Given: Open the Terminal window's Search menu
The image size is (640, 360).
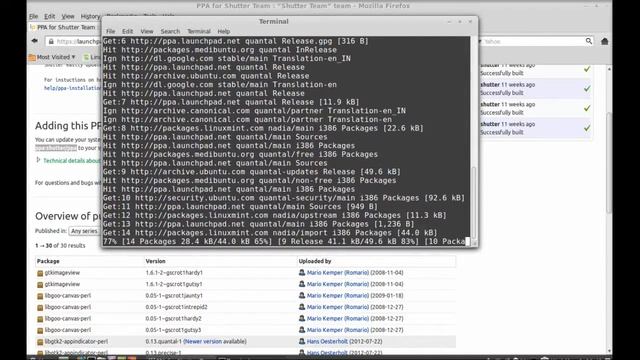Looking at the screenshot, I should tap(170, 31).
